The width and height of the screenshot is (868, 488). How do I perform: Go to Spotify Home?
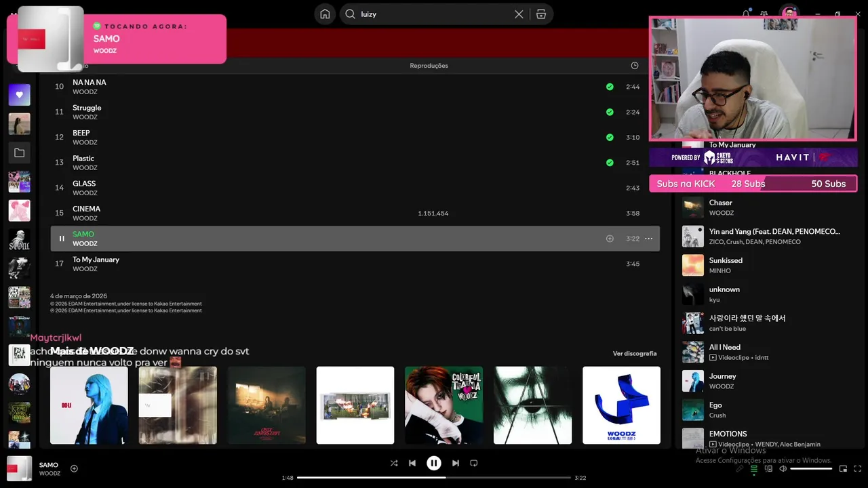pos(325,14)
